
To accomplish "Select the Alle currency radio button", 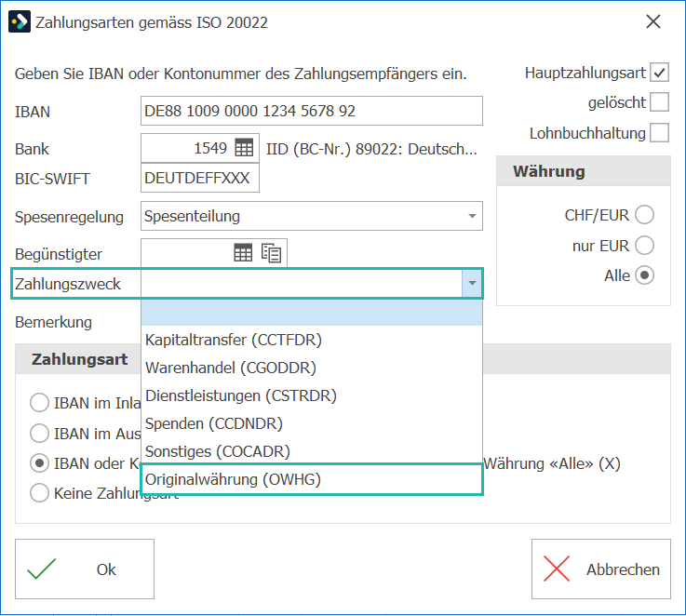I will click(x=644, y=275).
